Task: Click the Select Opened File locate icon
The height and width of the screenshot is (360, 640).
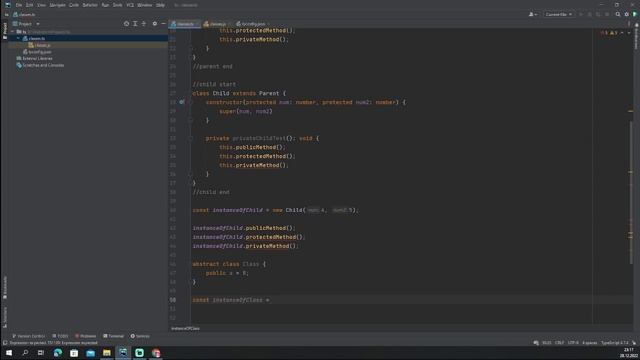Action: click(127, 24)
